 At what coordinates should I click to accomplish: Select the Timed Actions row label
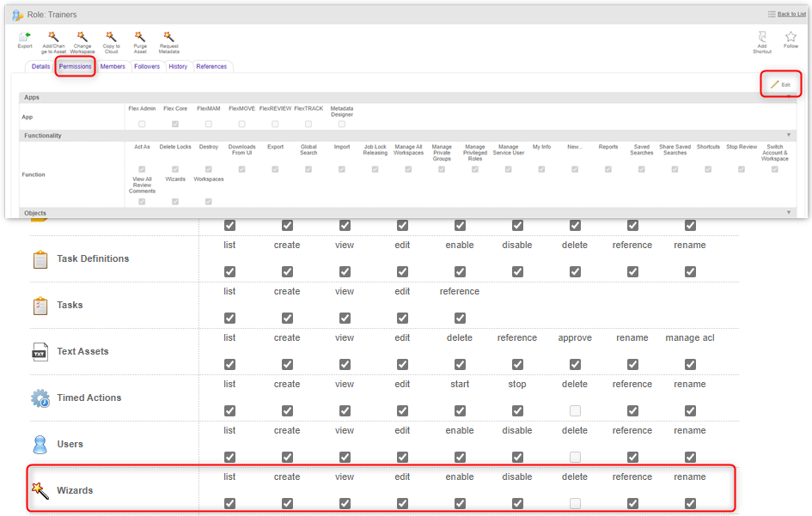coord(89,398)
